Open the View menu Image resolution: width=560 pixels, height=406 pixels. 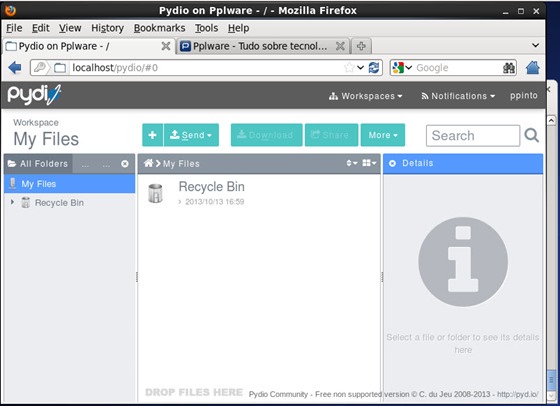[x=70, y=28]
